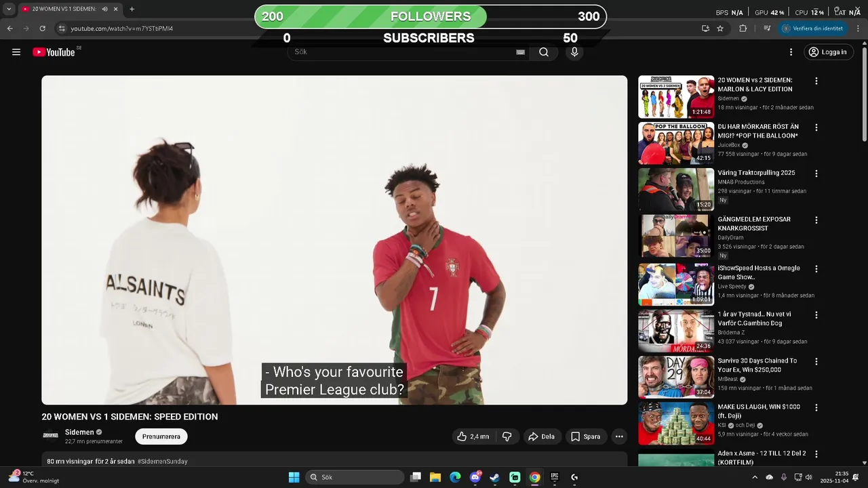Share the video with Dela

pos(541,436)
